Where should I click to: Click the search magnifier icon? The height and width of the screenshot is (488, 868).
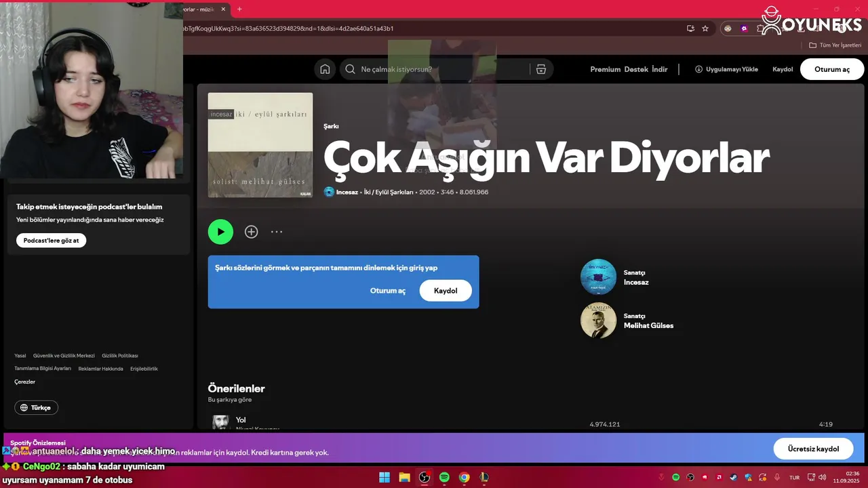tap(350, 69)
